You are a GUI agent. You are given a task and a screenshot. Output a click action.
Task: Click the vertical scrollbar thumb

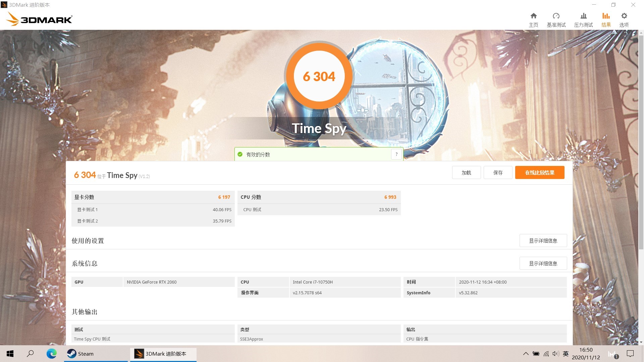(x=641, y=142)
